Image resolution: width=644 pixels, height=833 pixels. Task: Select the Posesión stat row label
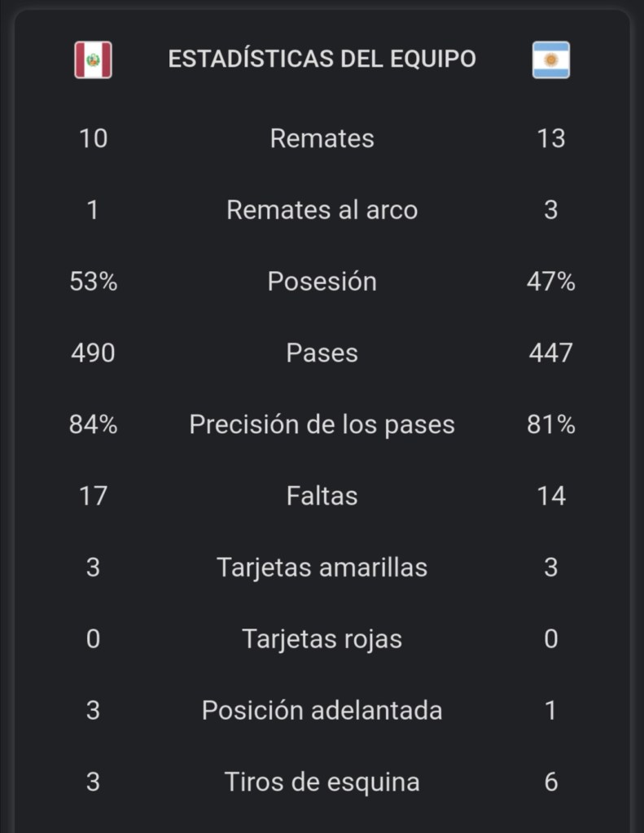[x=322, y=282]
